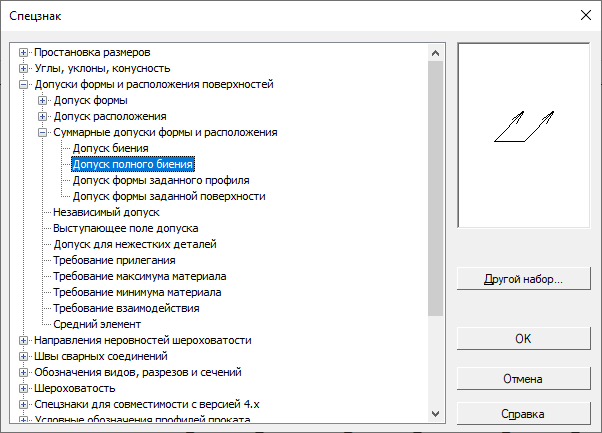Expand the Допуск формы subgroup
Image resolution: width=602 pixels, height=433 pixels.
point(42,100)
